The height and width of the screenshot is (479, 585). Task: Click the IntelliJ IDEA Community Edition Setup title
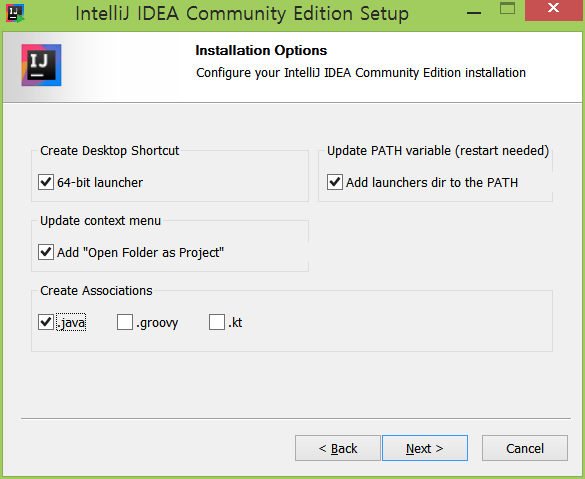[242, 14]
